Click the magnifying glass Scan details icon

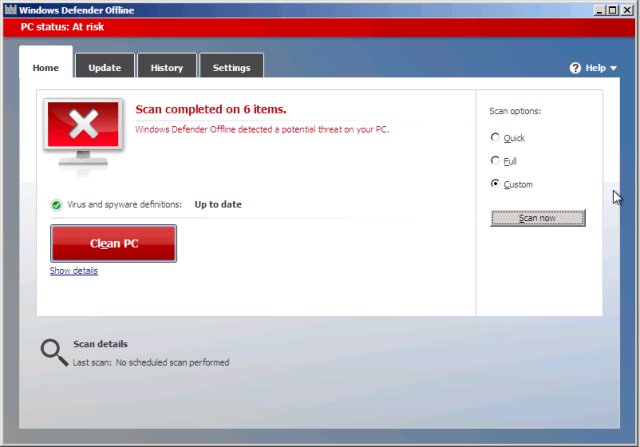click(54, 352)
